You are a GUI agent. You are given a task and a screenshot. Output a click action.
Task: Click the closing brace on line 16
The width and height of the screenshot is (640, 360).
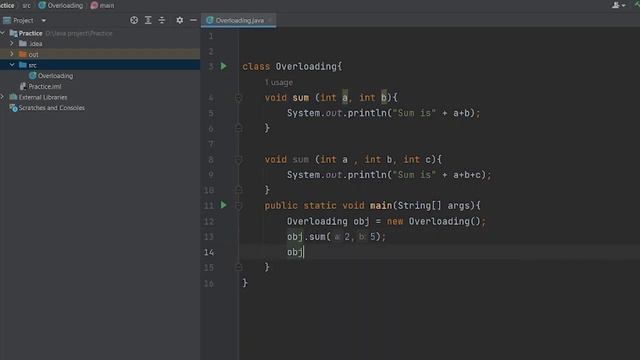[x=245, y=283]
